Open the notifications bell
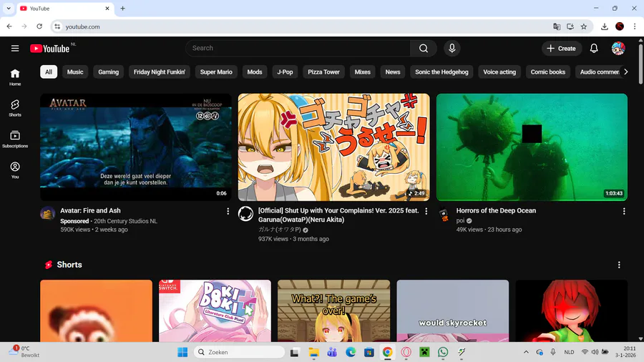This screenshot has height=362, width=644. tap(594, 49)
